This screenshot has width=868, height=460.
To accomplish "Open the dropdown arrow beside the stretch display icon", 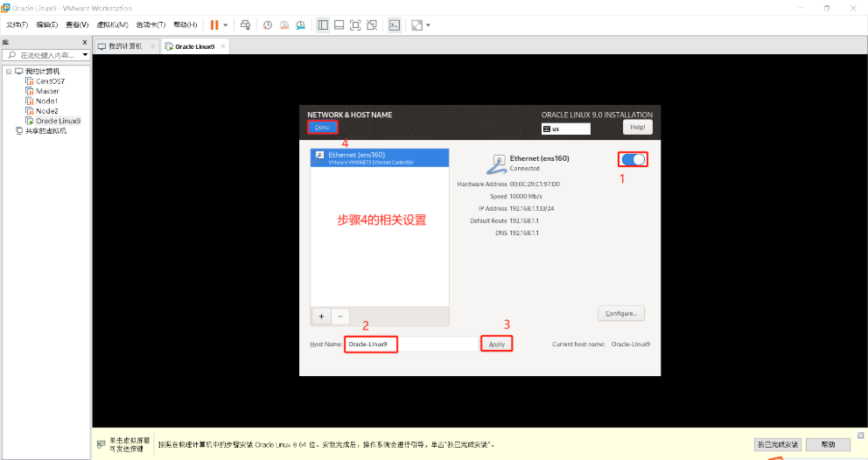I will [428, 24].
